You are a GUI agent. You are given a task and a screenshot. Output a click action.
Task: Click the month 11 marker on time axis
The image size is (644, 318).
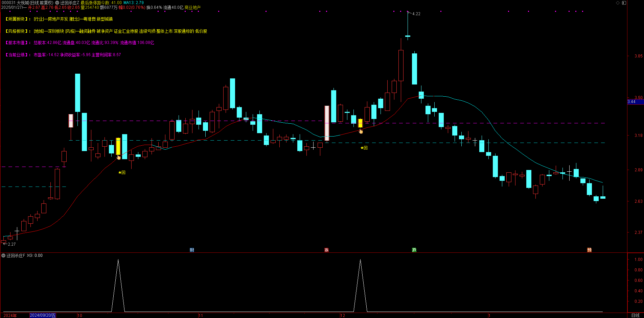(201, 316)
